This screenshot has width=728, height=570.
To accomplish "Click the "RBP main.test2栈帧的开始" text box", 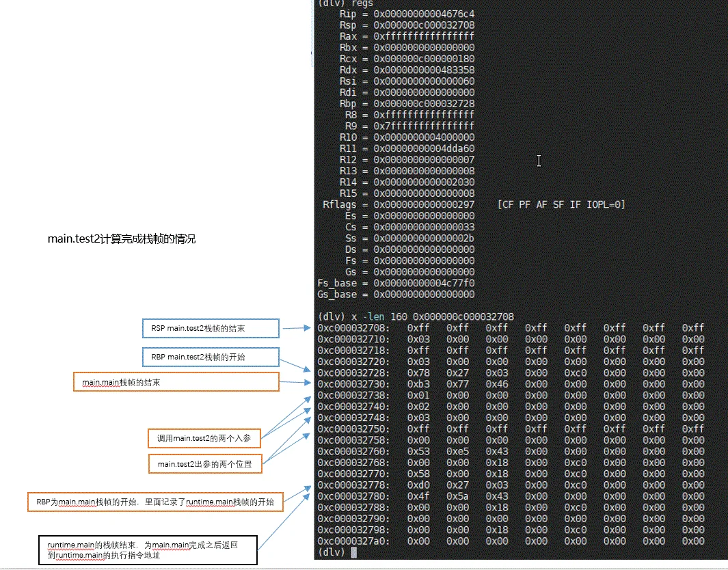I will click(211, 357).
